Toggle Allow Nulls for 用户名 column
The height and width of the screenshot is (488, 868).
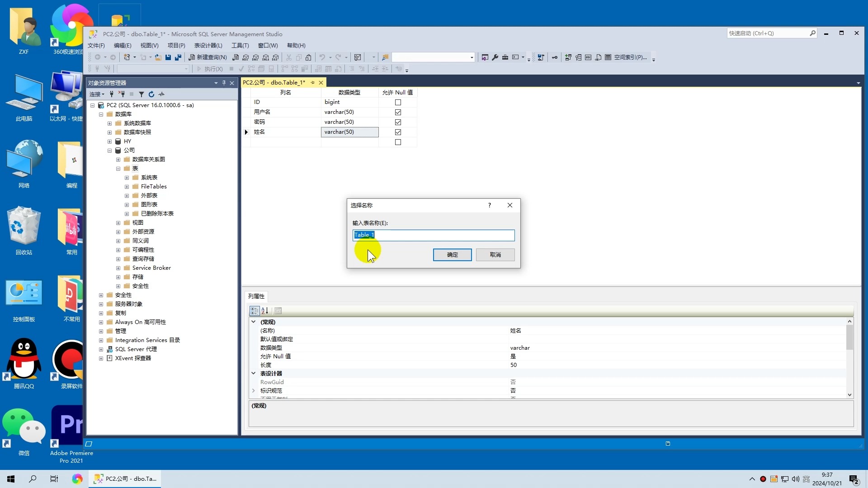pyautogui.click(x=398, y=113)
